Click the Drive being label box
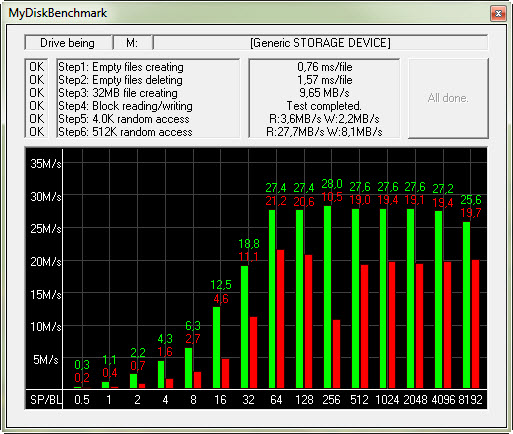The image size is (513, 434). tap(68, 43)
